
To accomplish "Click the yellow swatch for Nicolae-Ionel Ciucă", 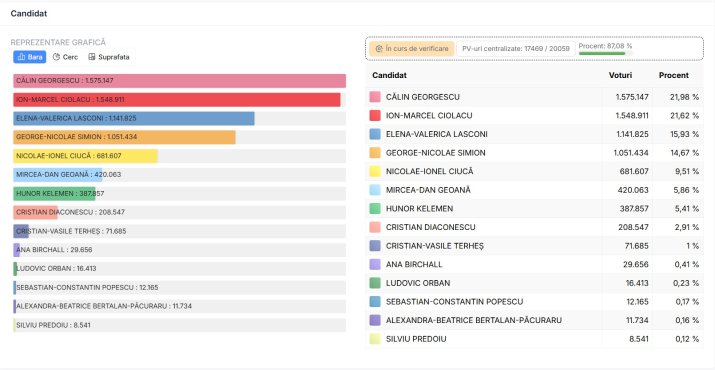I will [375, 172].
